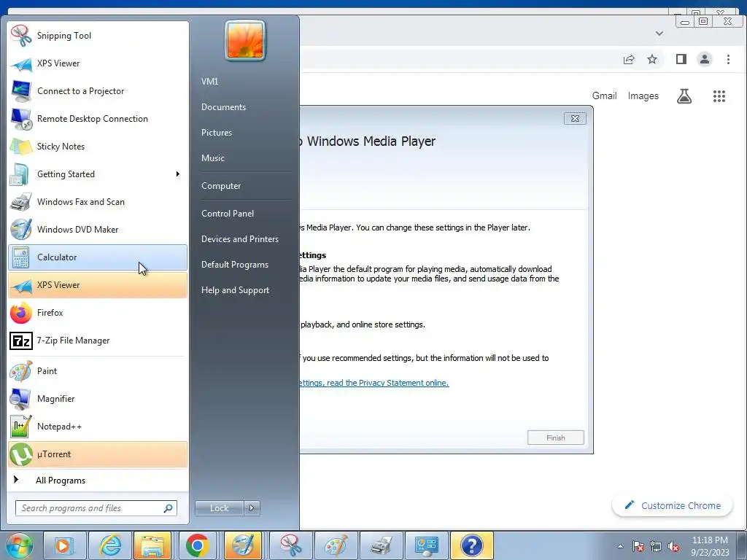Bookmark this tab with star icon
Image resolution: width=747 pixels, height=560 pixels.
pos(652,59)
